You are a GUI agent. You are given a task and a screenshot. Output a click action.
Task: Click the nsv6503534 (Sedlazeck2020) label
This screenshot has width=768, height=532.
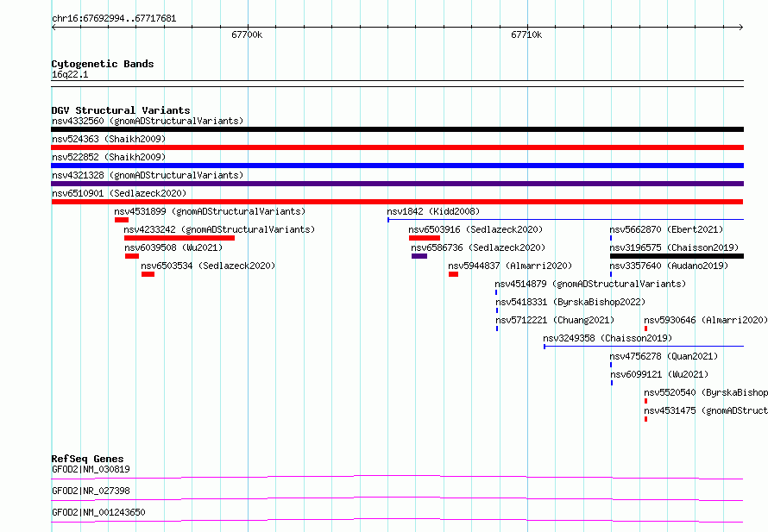(208, 266)
